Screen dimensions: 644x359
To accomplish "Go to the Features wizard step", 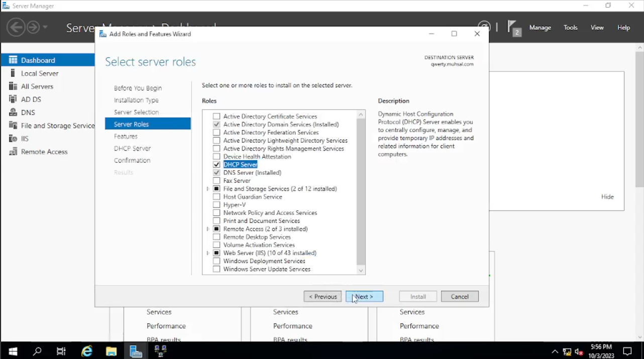I will [126, 136].
